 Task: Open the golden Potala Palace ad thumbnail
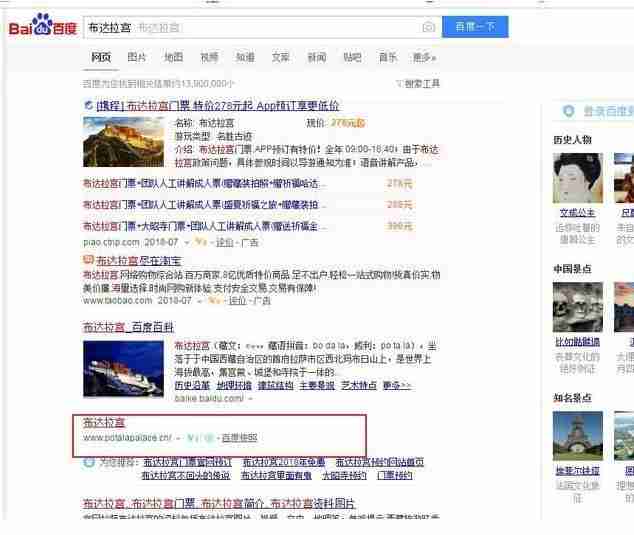(x=124, y=142)
